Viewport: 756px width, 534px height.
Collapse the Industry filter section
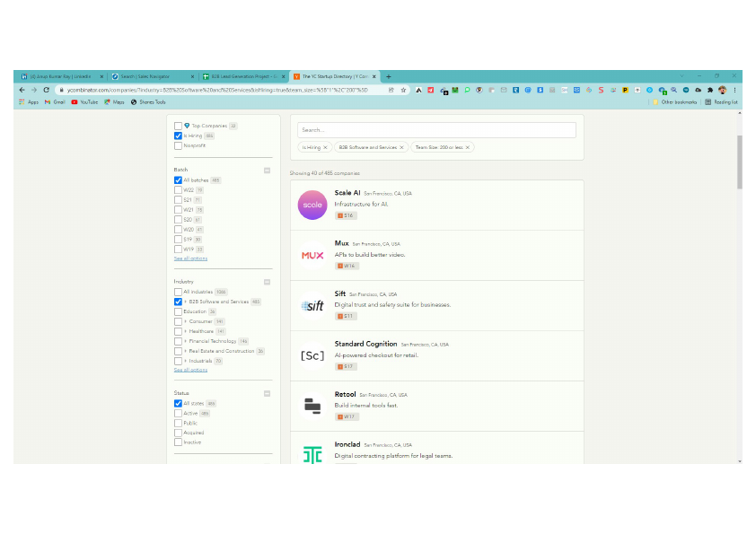[267, 282]
